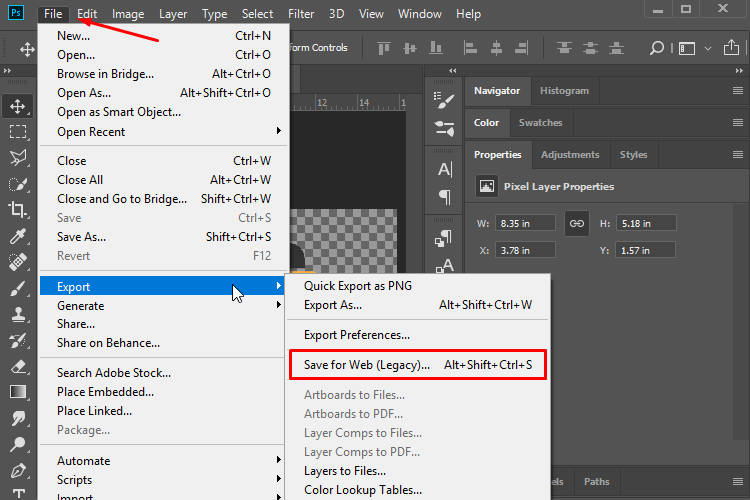Choose Place Embedded... menu item

(164, 392)
